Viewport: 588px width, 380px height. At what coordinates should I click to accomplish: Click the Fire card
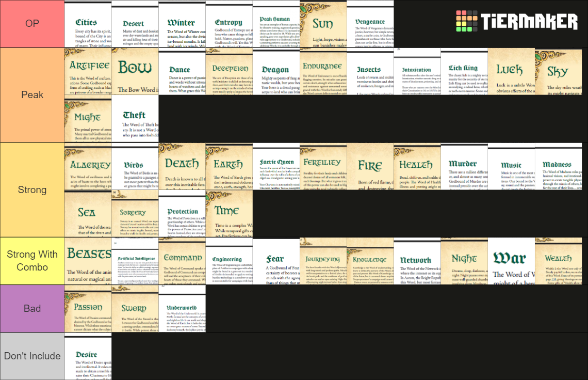(x=370, y=166)
